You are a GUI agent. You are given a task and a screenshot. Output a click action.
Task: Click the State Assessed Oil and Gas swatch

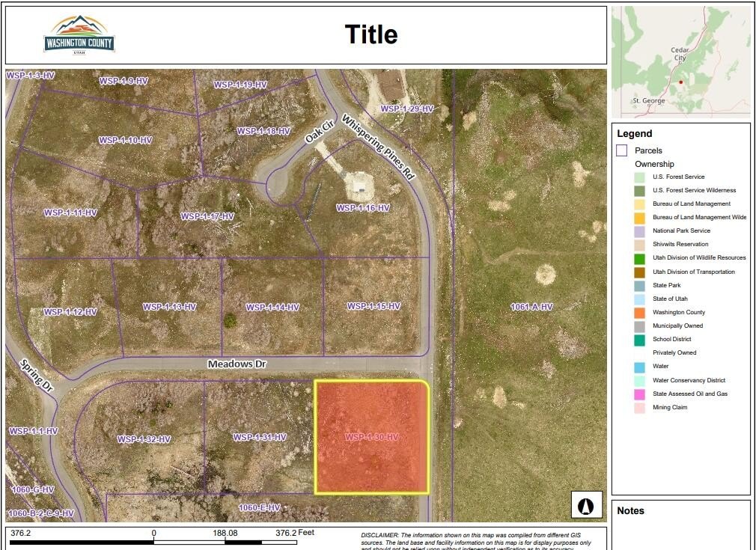tap(639, 394)
